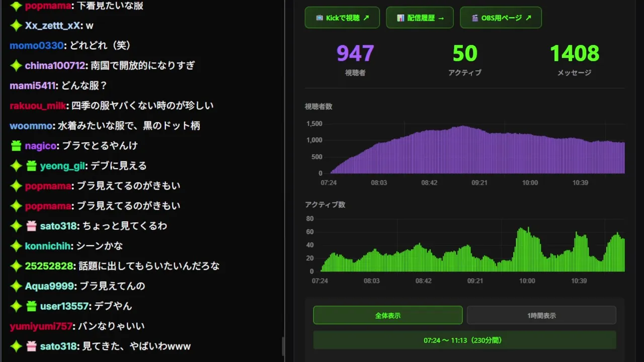Click username mami5411 in chat
The width and height of the screenshot is (644, 362).
coord(33,85)
